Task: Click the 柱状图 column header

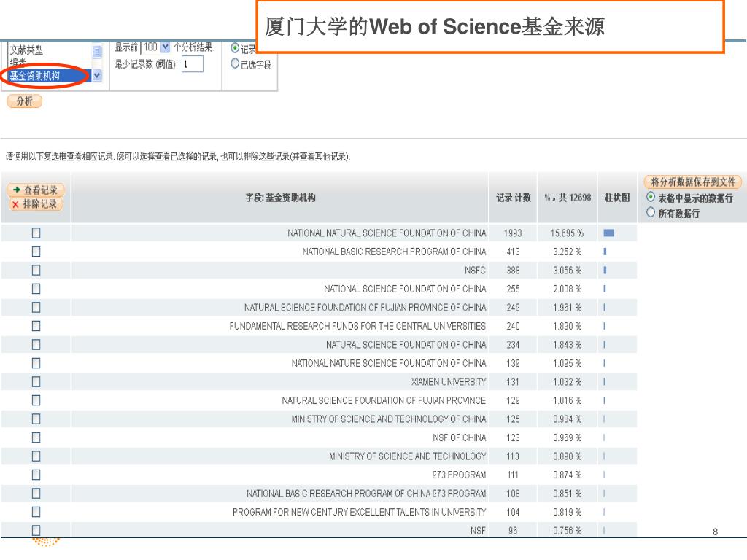Action: (x=617, y=198)
